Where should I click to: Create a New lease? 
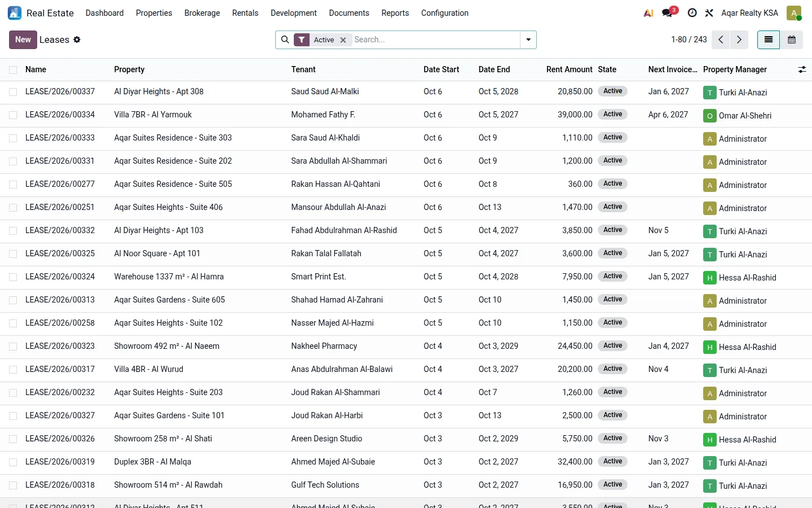[23, 40]
